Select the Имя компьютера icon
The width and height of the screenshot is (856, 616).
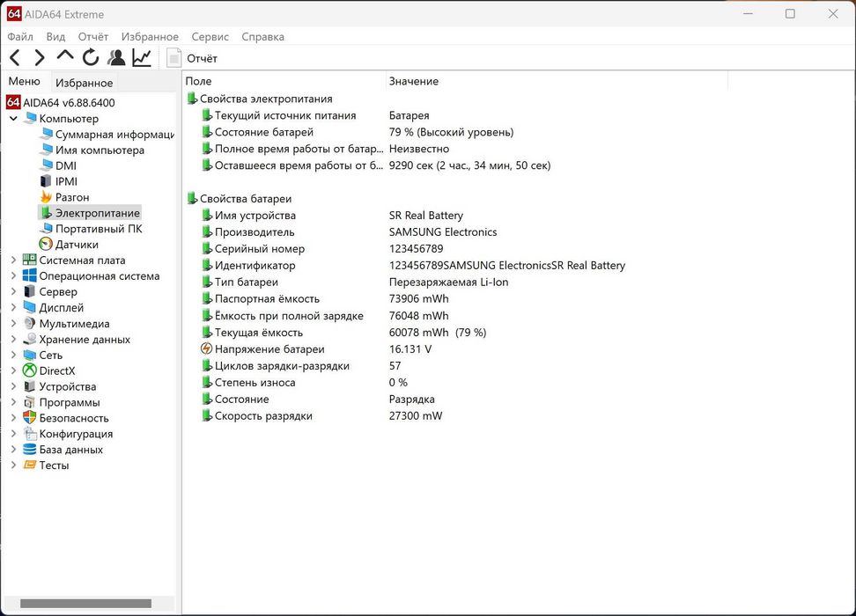coord(47,150)
